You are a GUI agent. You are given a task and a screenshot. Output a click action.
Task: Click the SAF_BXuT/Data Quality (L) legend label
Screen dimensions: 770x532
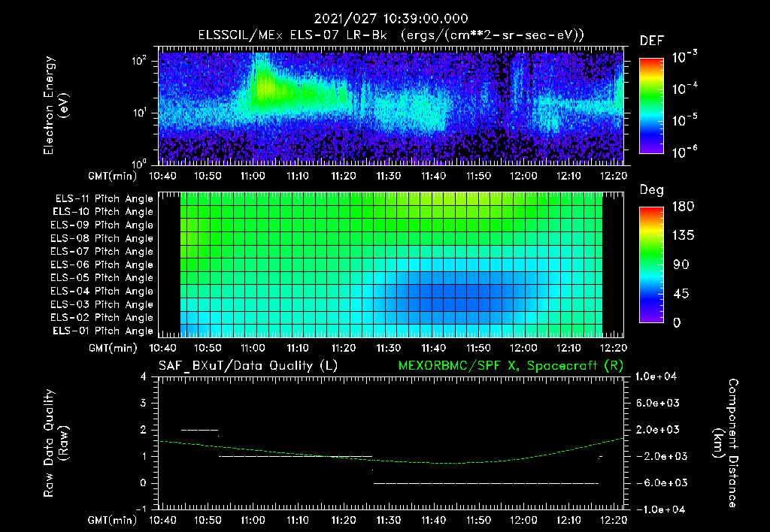248,366
